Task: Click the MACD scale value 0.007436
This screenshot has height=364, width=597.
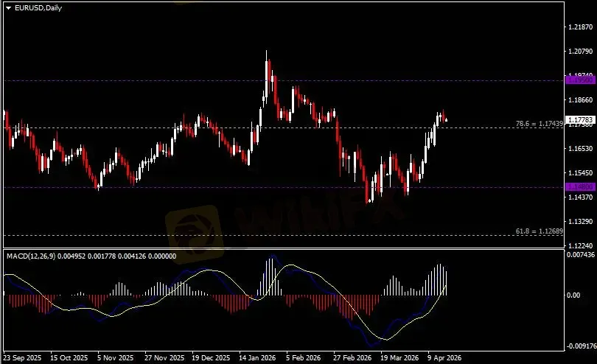Action: (580, 255)
